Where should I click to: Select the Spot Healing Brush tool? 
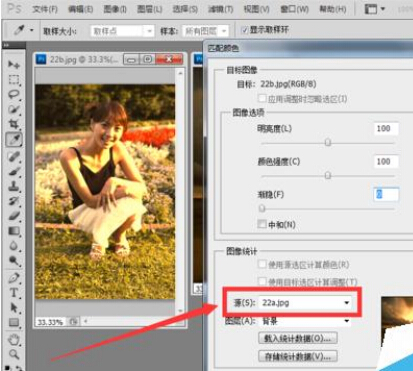point(14,156)
